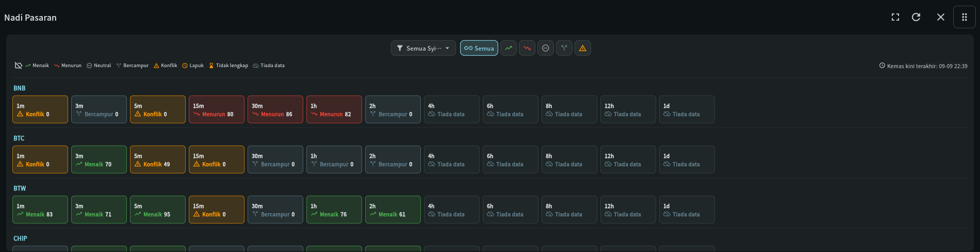Image resolution: width=980 pixels, height=252 pixels.
Task: Open BTW 2h Menaik 61 card
Action: tap(393, 210)
